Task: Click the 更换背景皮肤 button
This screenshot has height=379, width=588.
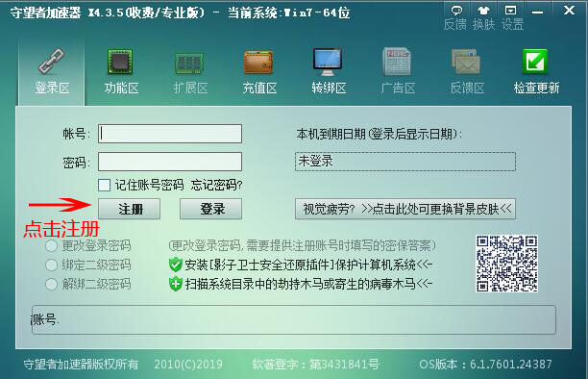Action: coord(405,209)
